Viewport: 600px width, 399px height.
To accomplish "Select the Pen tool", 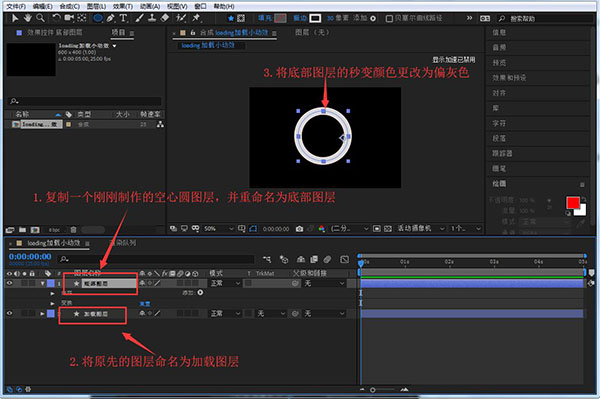I will coord(111,18).
